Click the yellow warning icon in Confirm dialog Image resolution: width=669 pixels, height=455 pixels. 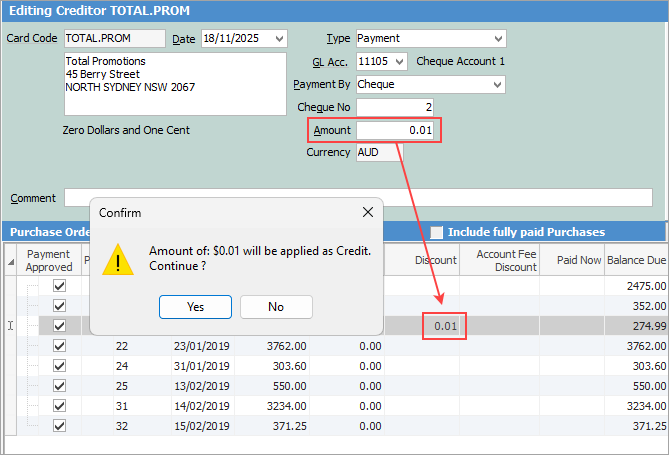pos(118,259)
